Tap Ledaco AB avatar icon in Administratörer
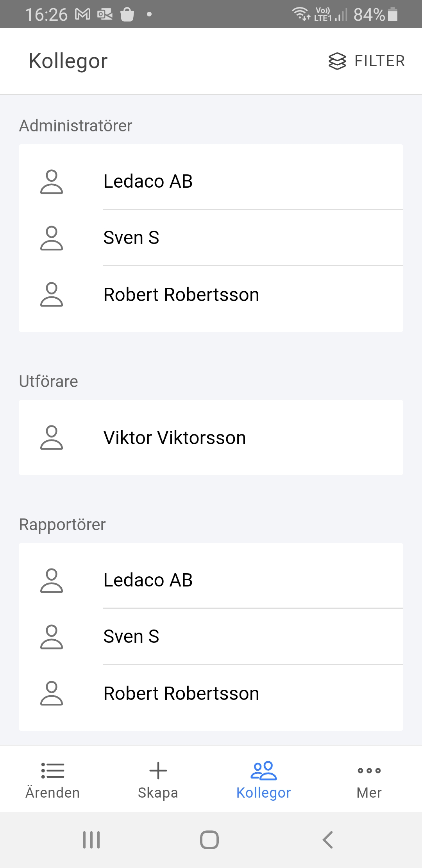The height and width of the screenshot is (868, 422). [x=52, y=182]
